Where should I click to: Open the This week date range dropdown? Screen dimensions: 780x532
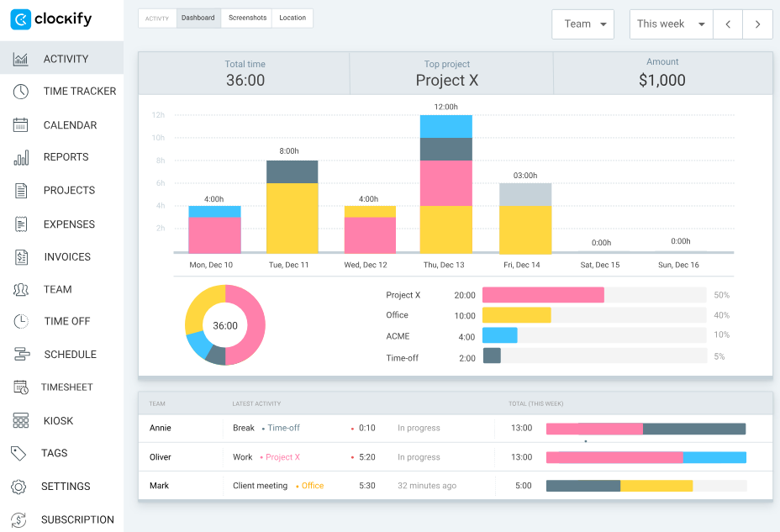click(x=670, y=24)
